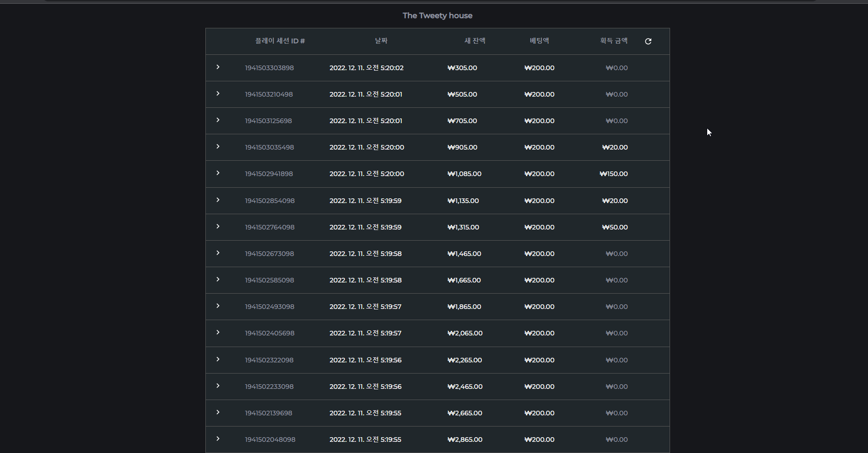This screenshot has height=453, width=868.
Task: Select session ID 1941502493098
Action: tap(270, 307)
